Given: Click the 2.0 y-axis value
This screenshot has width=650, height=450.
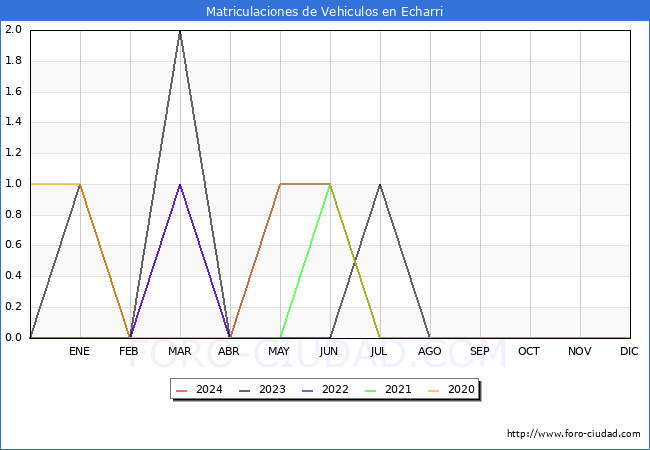Looking at the screenshot, I should [13, 29].
